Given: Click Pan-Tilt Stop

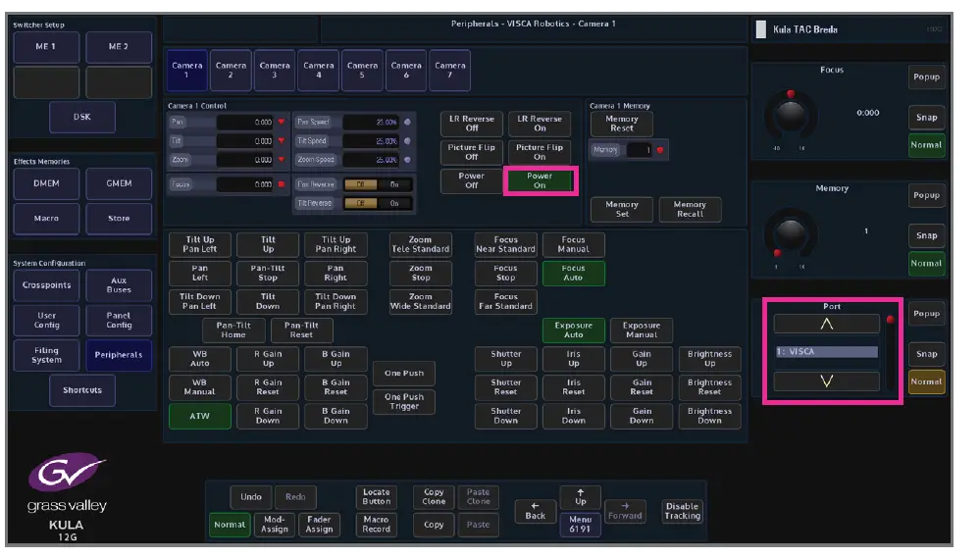Looking at the screenshot, I should (x=268, y=273).
